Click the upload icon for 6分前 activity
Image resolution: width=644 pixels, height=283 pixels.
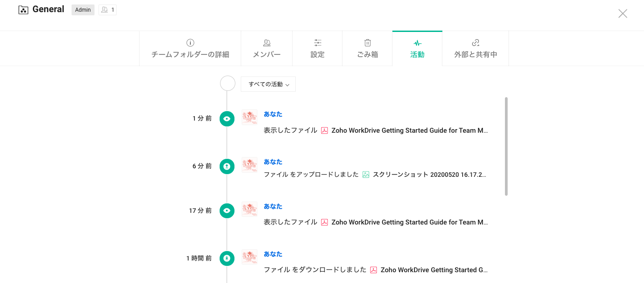tap(227, 166)
